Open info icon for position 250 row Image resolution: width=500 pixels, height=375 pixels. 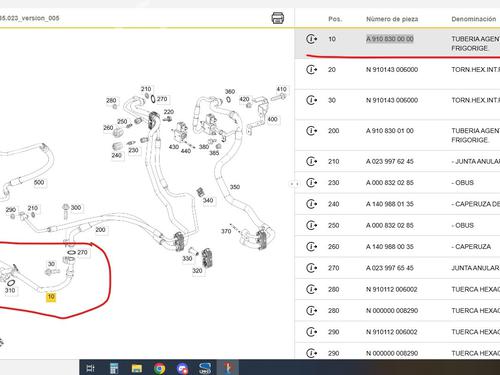[311, 225]
